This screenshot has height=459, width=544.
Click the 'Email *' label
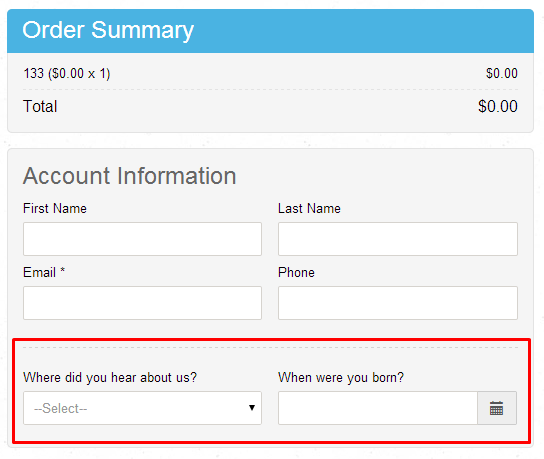pyautogui.click(x=44, y=272)
